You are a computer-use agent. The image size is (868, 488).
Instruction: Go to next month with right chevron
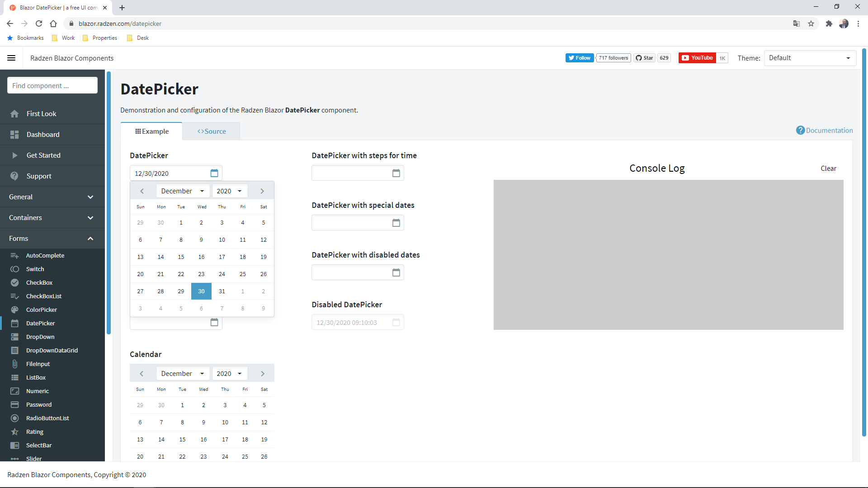point(262,191)
